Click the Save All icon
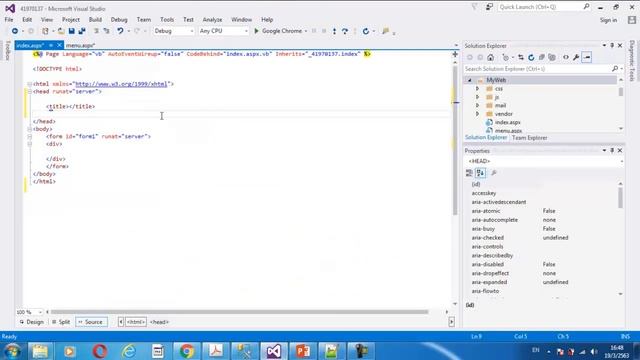The height and width of the screenshot is (360, 640). [82, 31]
